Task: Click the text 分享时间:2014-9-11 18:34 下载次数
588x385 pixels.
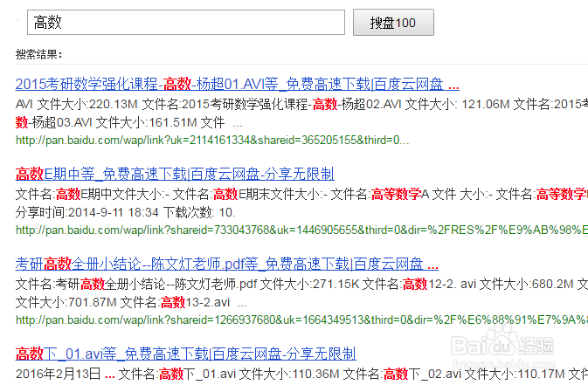Action: (126, 212)
